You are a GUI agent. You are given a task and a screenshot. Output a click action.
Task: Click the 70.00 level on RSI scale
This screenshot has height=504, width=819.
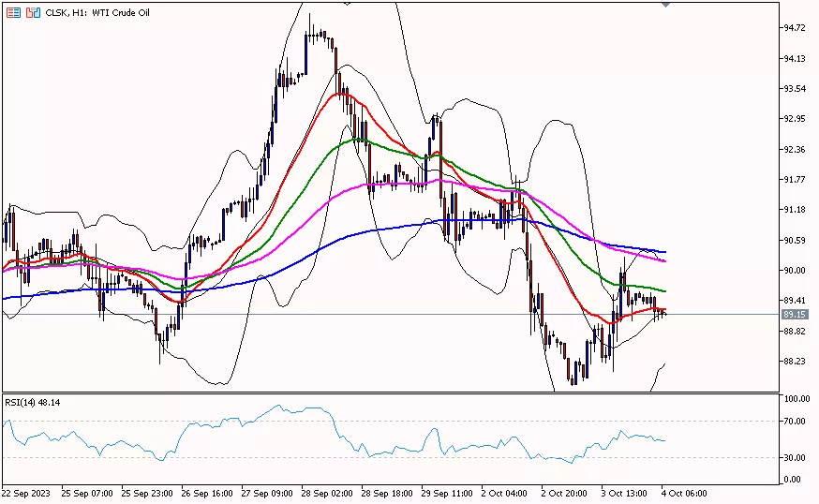797,422
